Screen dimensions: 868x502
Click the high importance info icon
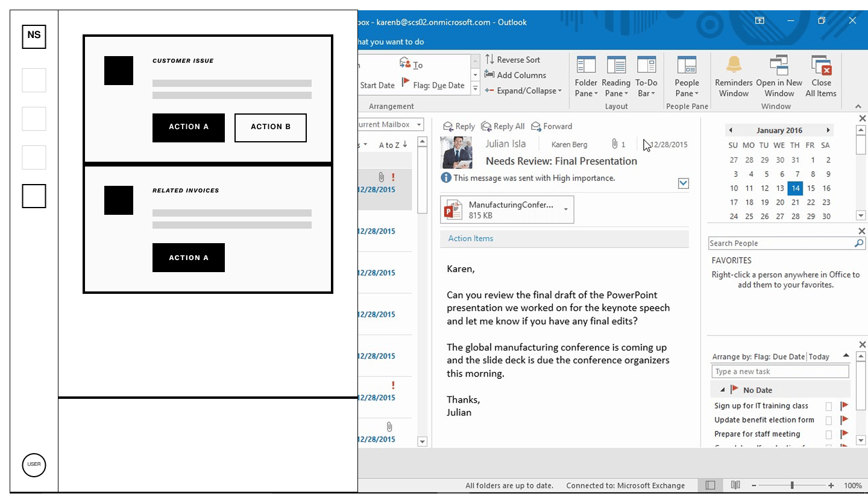446,177
